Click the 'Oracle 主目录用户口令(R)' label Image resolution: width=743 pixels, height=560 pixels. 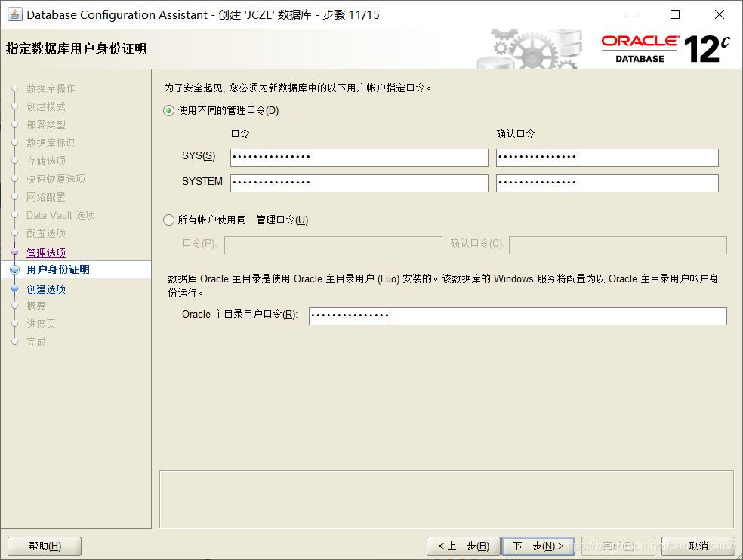(240, 315)
